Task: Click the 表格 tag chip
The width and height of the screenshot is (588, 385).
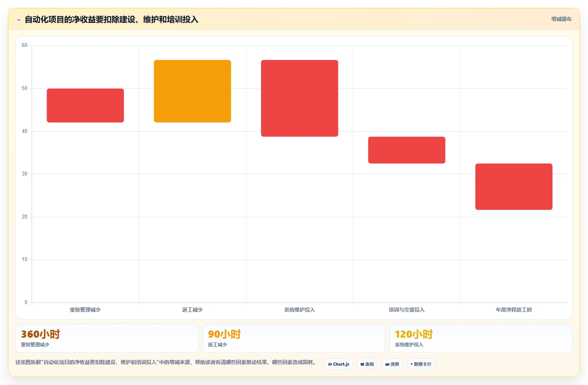Action: (x=367, y=364)
